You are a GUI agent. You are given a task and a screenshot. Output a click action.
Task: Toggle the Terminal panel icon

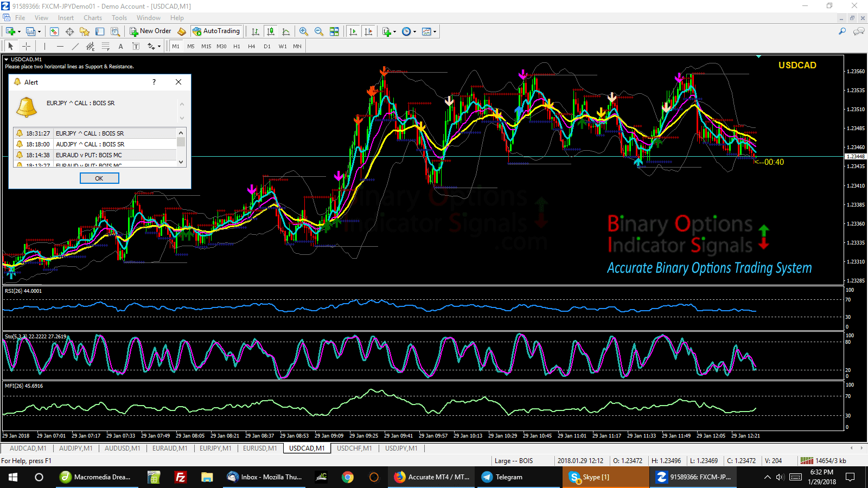click(x=100, y=31)
